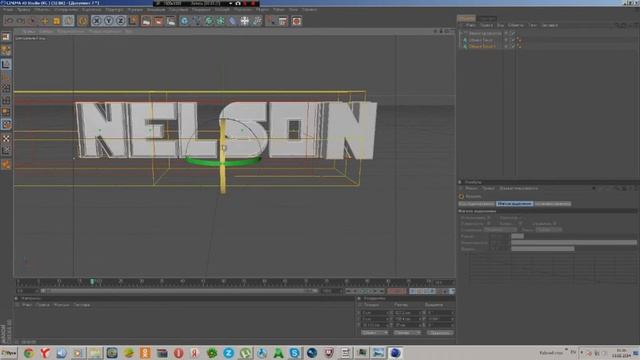Add a Cube primitive object
Image resolution: width=640 pixels, height=360 pixels.
(184, 20)
